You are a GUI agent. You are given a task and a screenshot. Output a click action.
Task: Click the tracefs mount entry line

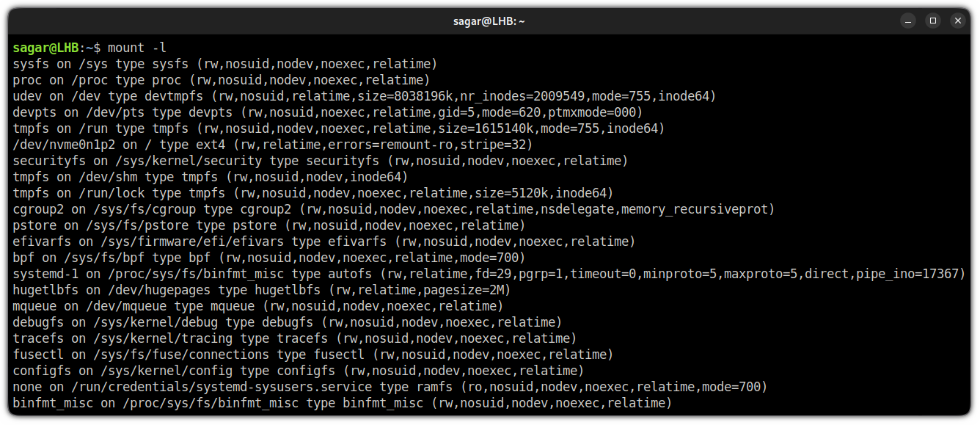[295, 338]
